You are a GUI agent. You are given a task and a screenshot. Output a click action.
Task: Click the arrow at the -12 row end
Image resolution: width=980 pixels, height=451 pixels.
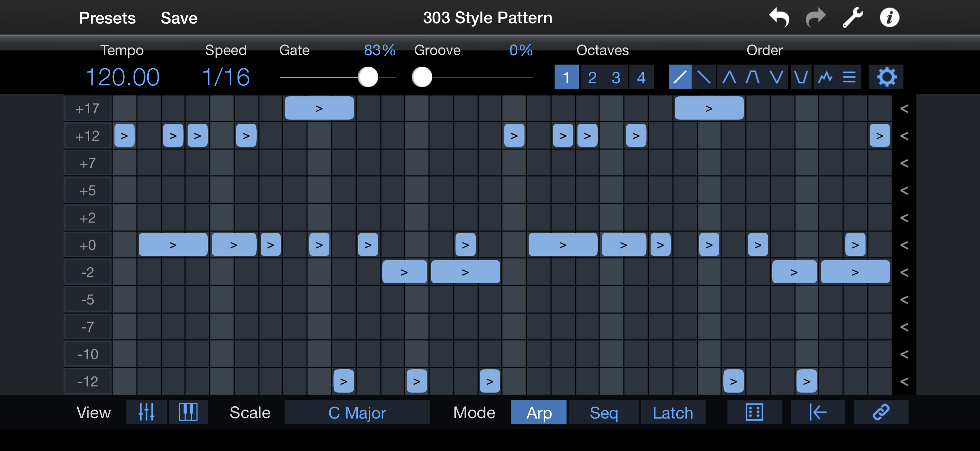tap(904, 382)
